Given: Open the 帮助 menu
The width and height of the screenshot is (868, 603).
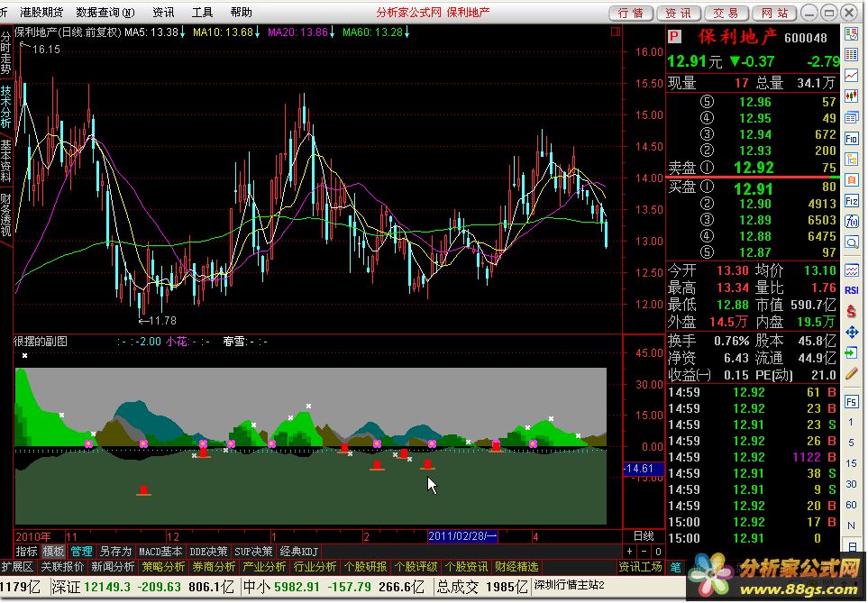Looking at the screenshot, I should 241,13.
